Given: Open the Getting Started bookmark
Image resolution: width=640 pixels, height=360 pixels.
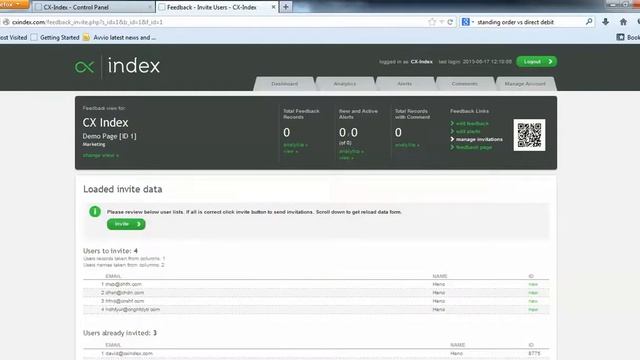Looking at the screenshot, I should [x=55, y=38].
